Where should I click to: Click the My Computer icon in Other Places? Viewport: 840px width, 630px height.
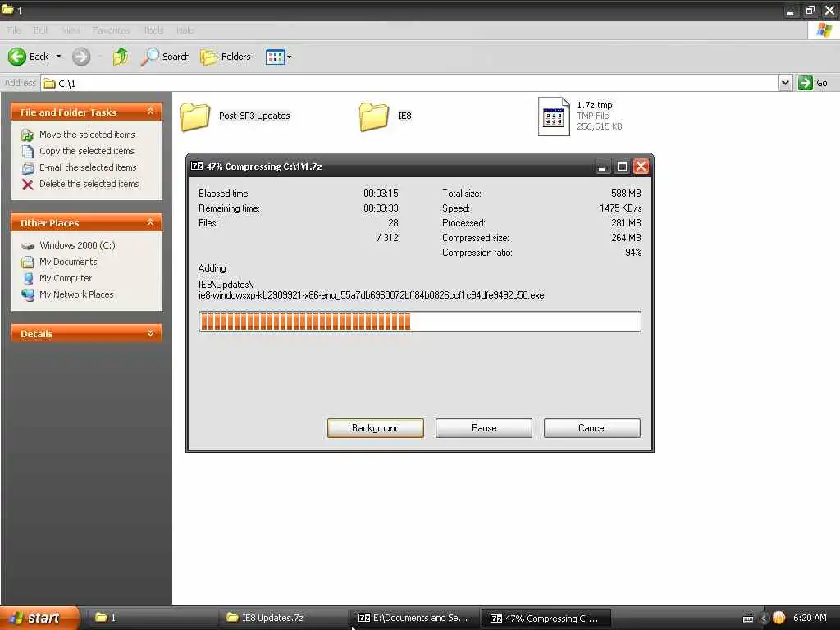point(28,279)
